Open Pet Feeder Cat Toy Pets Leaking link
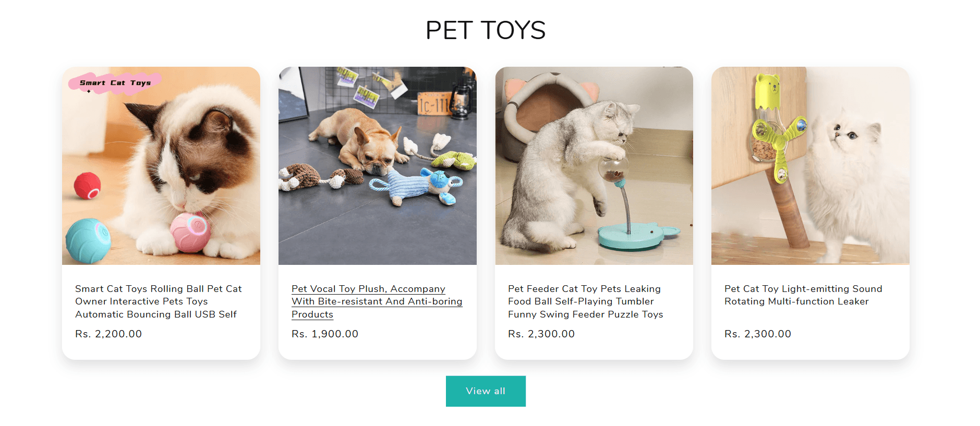 [586, 301]
